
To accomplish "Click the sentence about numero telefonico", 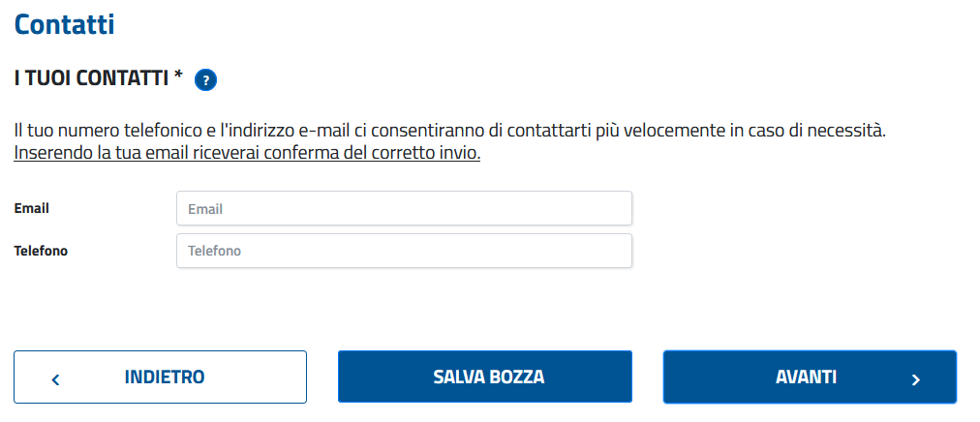I will coord(450,132).
